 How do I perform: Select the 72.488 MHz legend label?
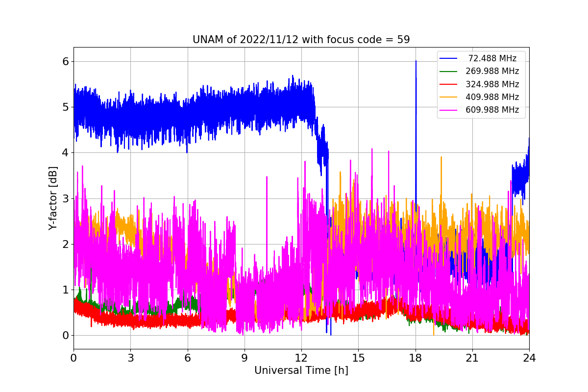492,59
